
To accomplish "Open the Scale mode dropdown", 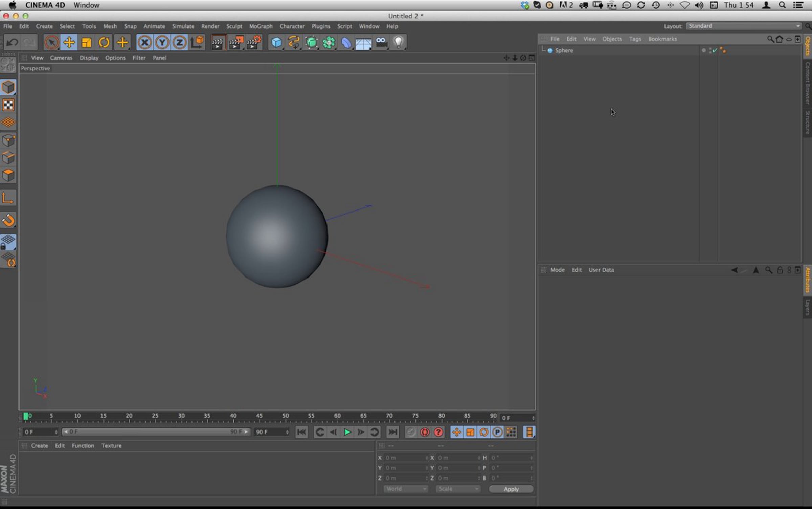I will click(x=458, y=489).
